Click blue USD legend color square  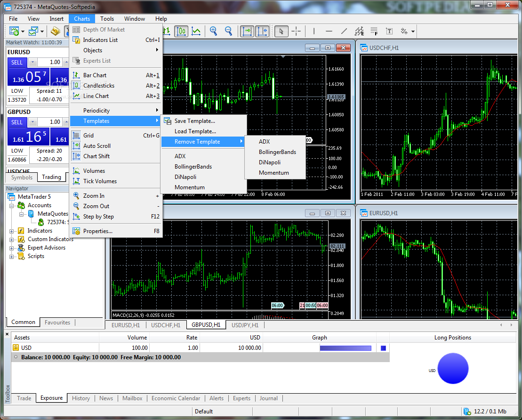click(383, 348)
